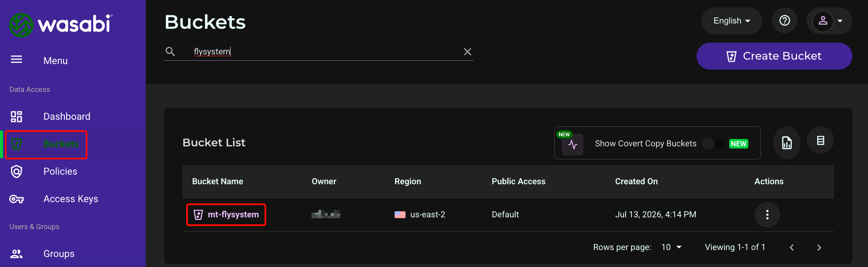
Task: Click the US flag icon
Action: (400, 215)
